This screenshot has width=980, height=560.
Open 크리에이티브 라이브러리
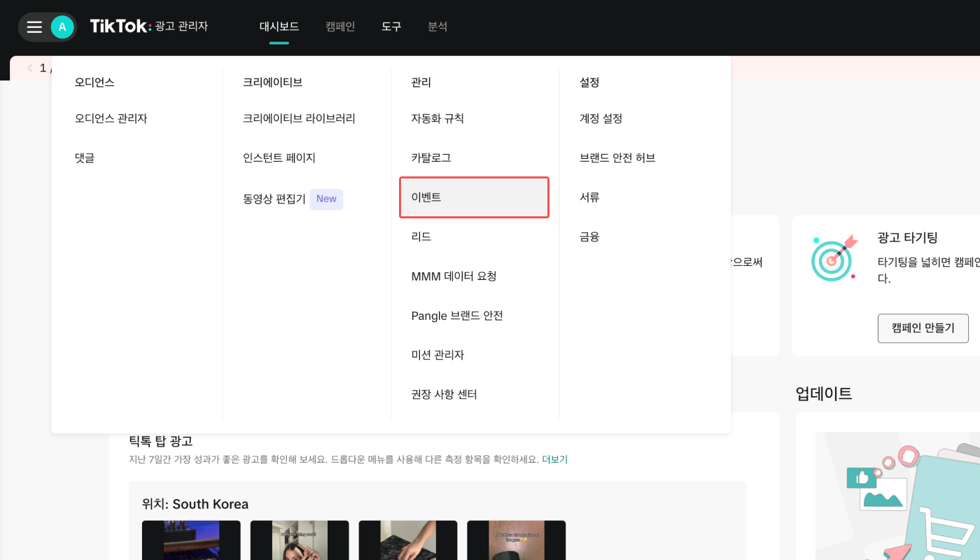[x=299, y=119]
